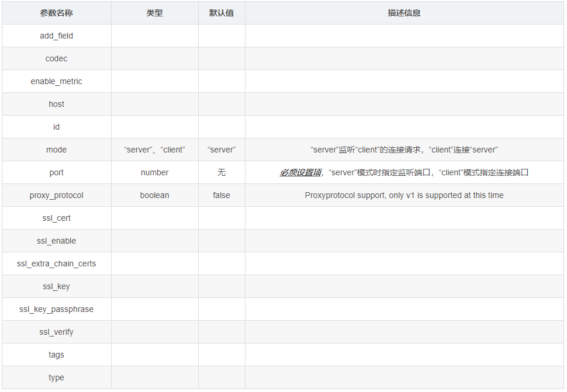567x392 pixels.
Task: Select the ssl_cert parameter name
Action: click(57, 218)
